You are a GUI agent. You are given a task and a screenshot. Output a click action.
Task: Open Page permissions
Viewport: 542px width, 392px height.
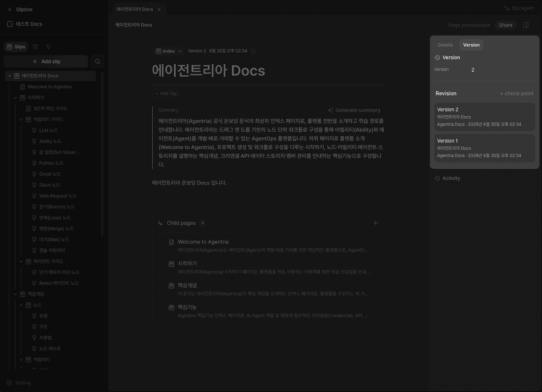pyautogui.click(x=469, y=25)
